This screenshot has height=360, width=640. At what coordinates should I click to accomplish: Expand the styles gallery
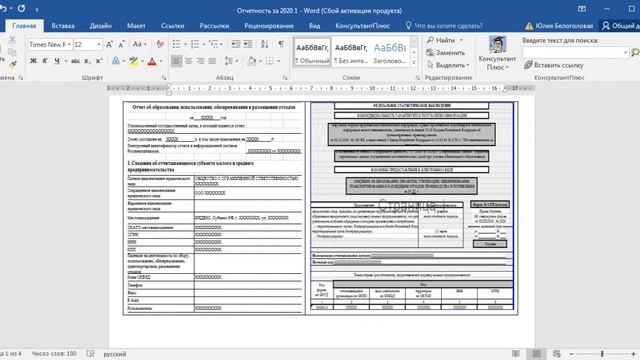(x=414, y=62)
